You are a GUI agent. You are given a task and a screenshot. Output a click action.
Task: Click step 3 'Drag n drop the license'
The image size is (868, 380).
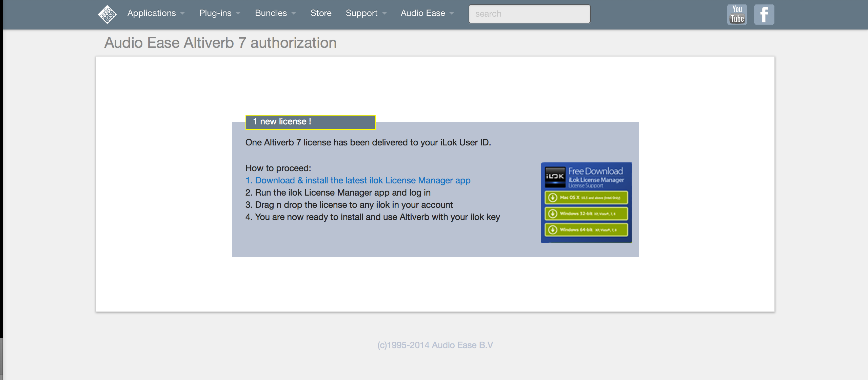point(349,205)
